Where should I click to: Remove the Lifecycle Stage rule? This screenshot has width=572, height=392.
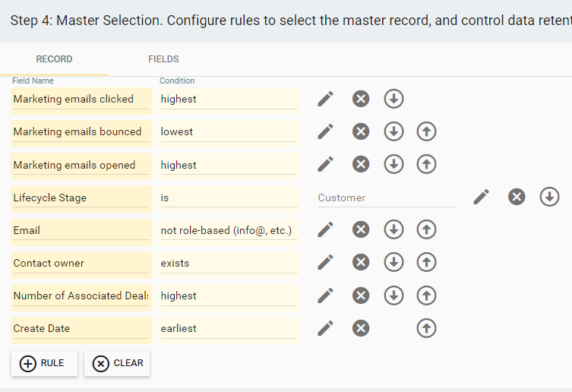tap(517, 197)
